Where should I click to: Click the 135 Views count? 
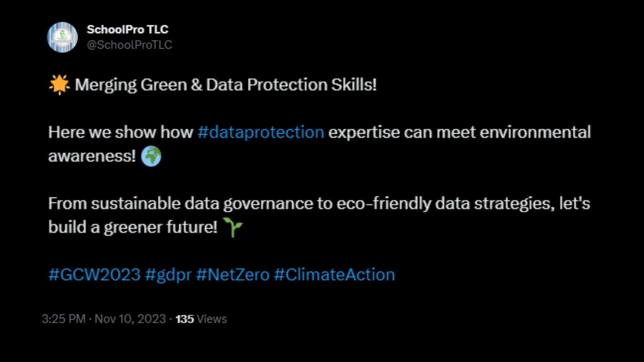click(x=201, y=319)
